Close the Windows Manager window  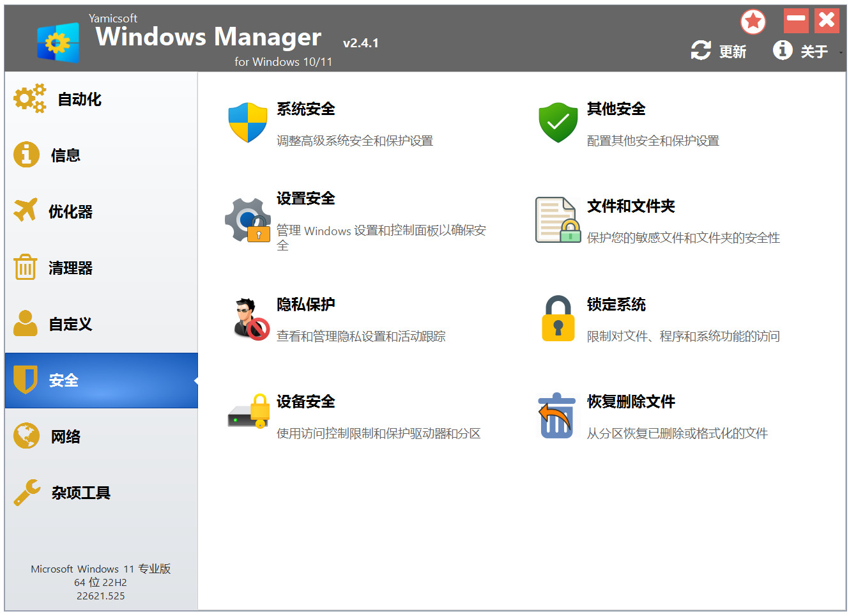pos(827,20)
